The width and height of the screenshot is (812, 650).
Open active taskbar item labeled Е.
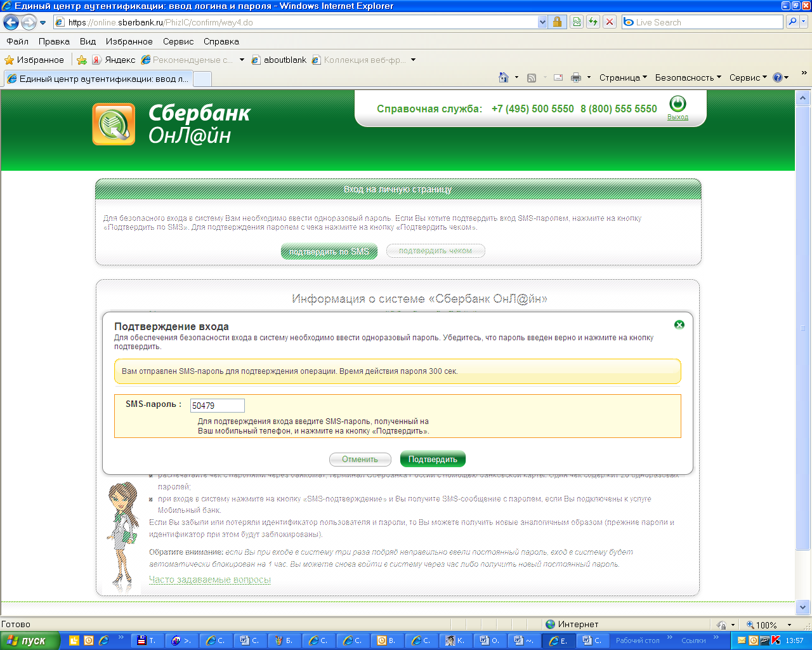pyautogui.click(x=560, y=640)
